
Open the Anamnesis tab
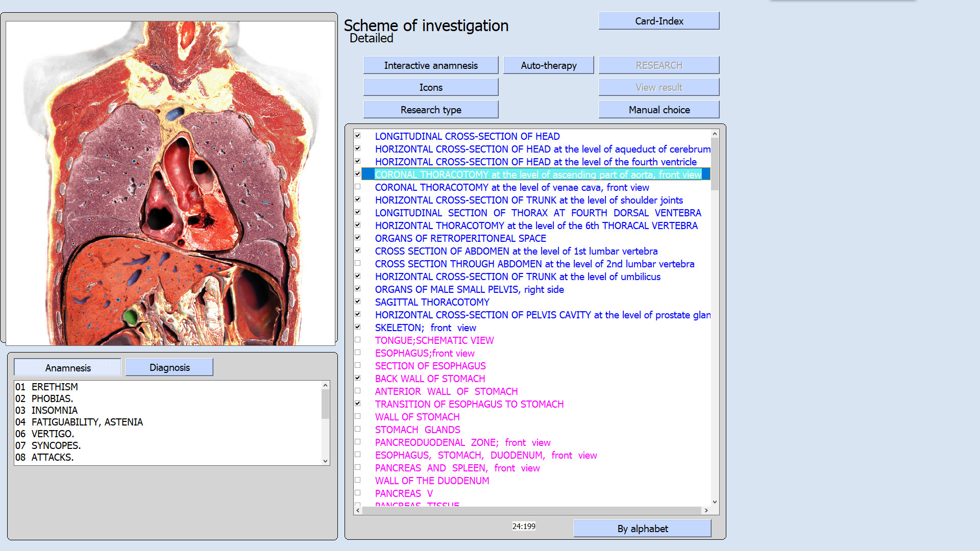(x=68, y=367)
